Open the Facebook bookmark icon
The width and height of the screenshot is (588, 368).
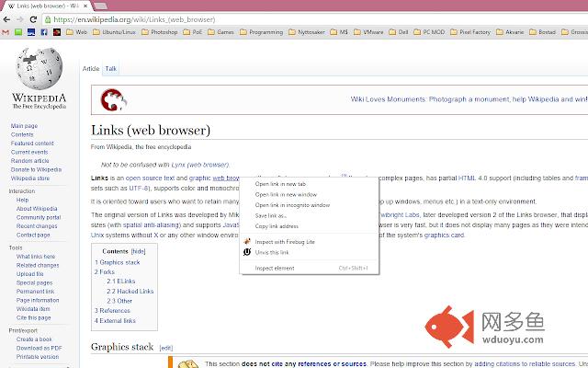pyautogui.click(x=44, y=32)
